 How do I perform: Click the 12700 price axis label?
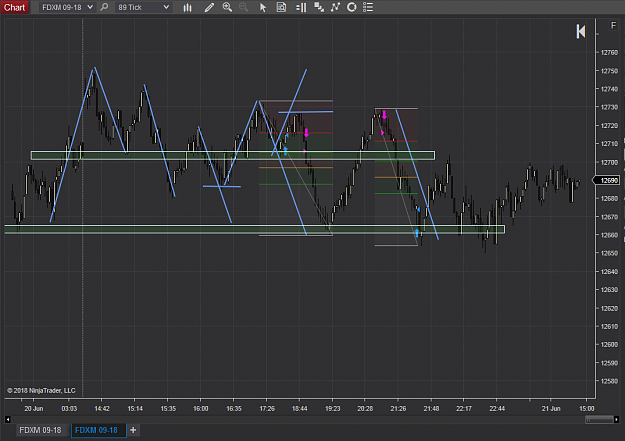(x=609, y=163)
